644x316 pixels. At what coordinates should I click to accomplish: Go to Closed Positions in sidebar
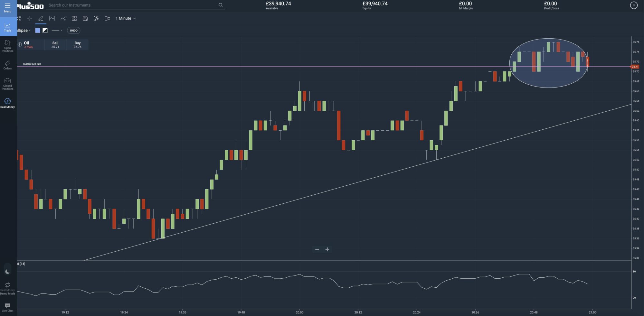click(7, 83)
